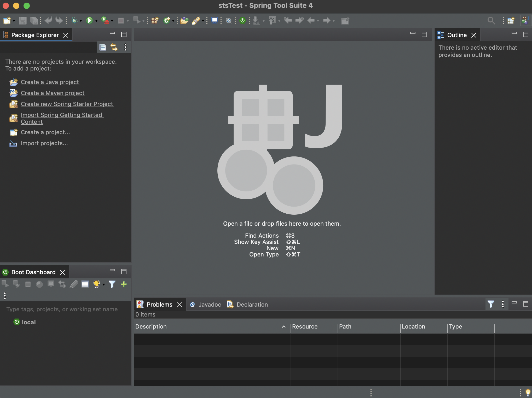The height and width of the screenshot is (398, 532).
Task: Toggle the Boot Dashboard filter funnel
Action: point(112,284)
